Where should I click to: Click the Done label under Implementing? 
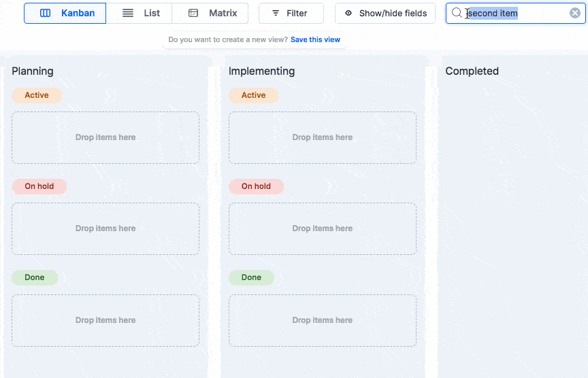(251, 277)
